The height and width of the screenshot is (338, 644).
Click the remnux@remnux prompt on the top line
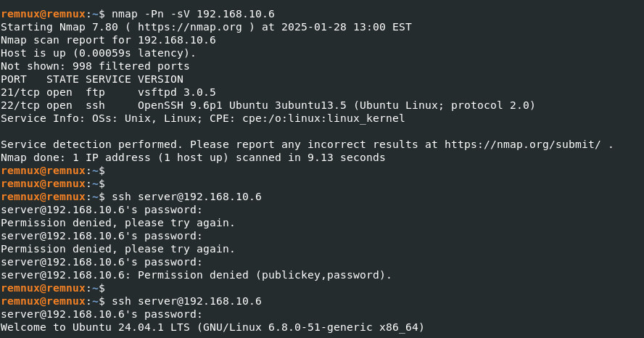tap(44, 14)
